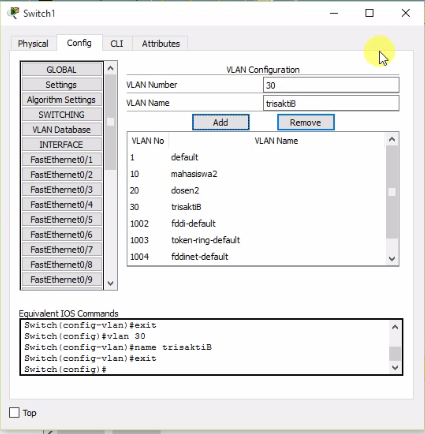425x434 pixels.
Task: Open Algorithm Settings section
Action: [x=62, y=100]
